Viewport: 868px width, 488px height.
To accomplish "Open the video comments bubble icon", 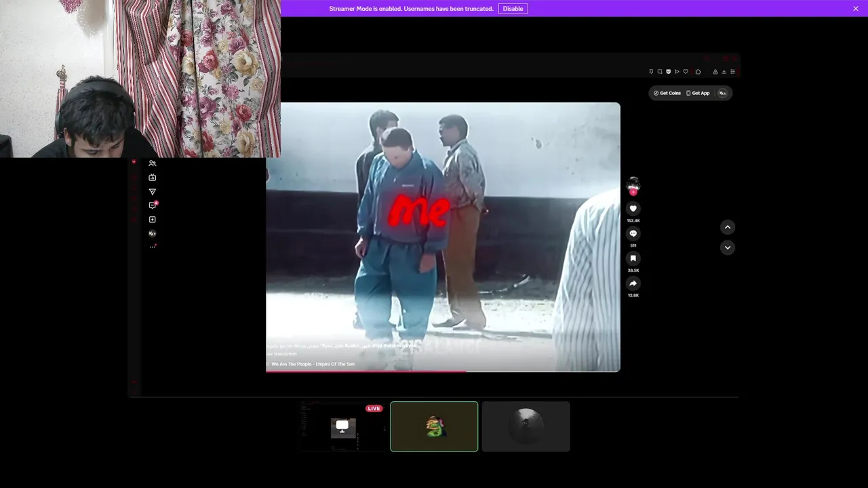I will pos(633,234).
